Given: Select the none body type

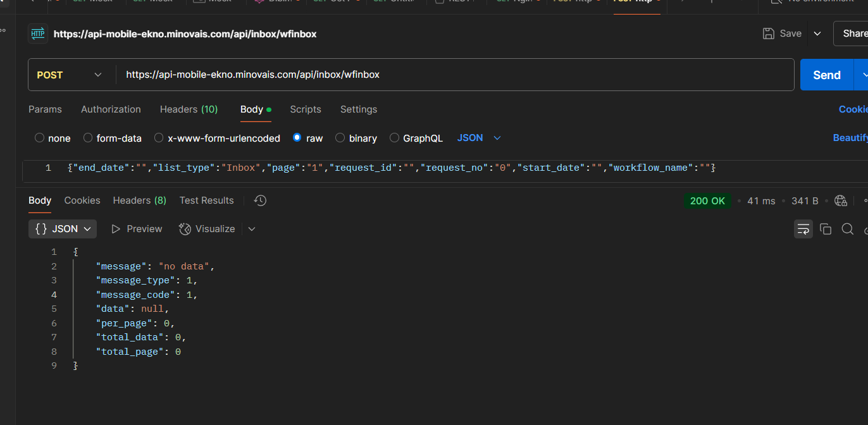Looking at the screenshot, I should point(40,138).
